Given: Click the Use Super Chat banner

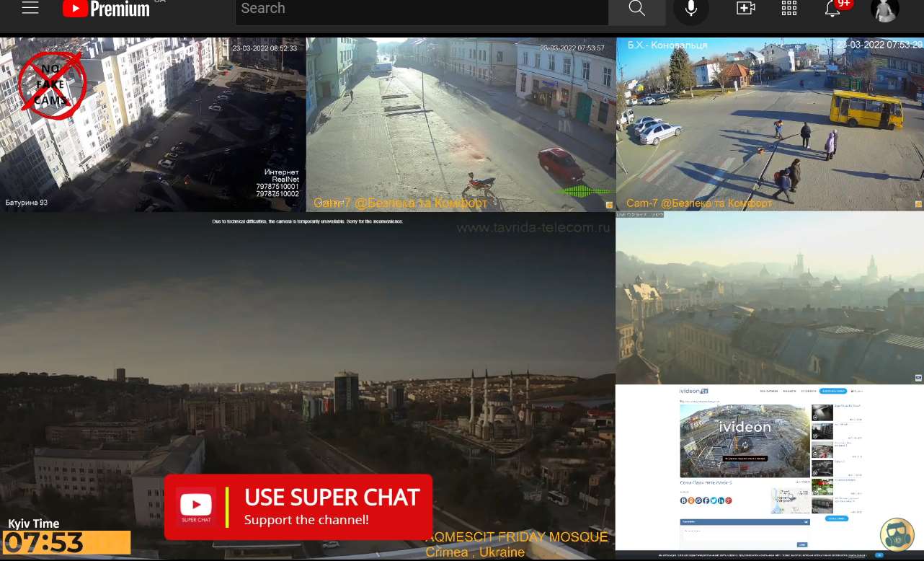Looking at the screenshot, I should click(298, 507).
